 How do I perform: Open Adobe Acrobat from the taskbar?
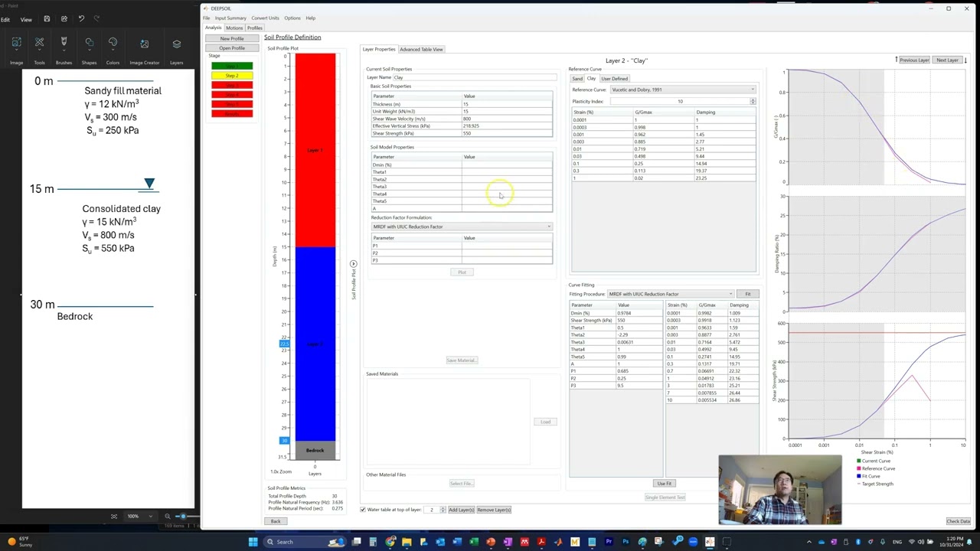pyautogui.click(x=541, y=542)
